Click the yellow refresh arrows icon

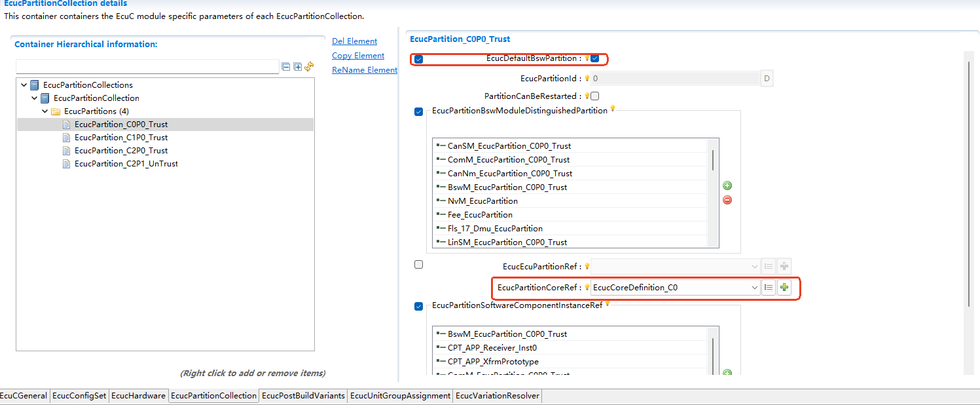click(309, 67)
